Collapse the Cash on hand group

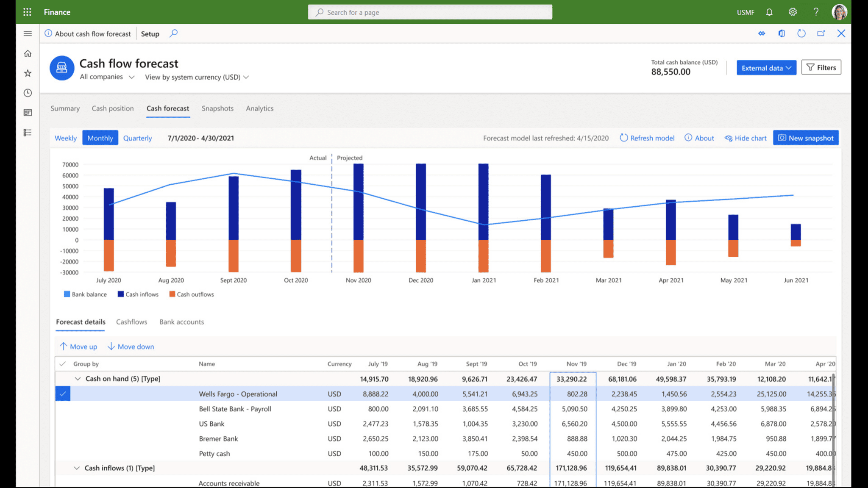(x=78, y=379)
